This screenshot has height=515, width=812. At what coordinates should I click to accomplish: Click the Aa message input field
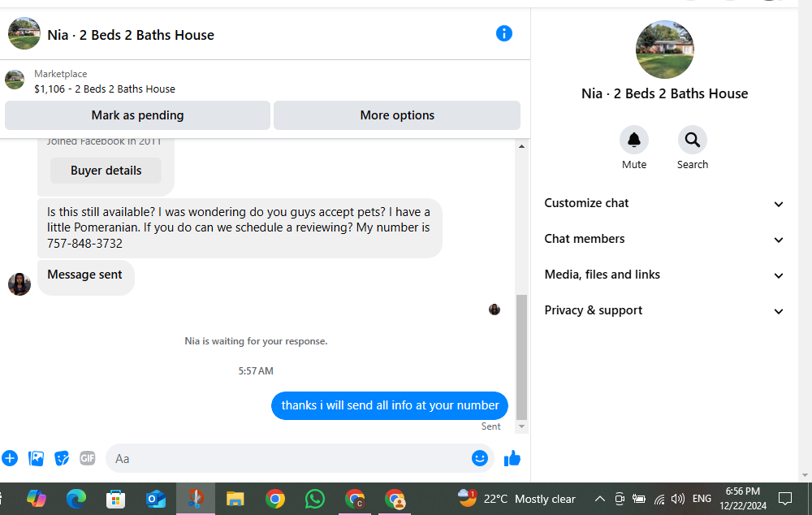(x=287, y=458)
